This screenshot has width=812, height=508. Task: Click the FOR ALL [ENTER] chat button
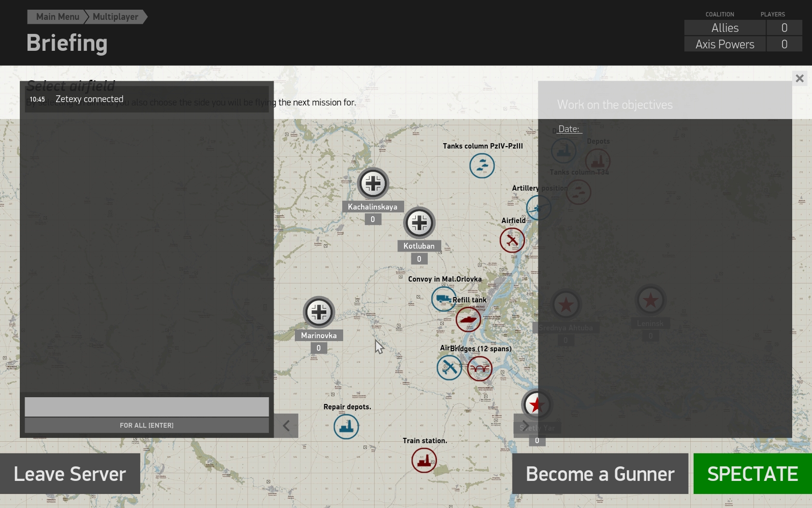click(147, 425)
